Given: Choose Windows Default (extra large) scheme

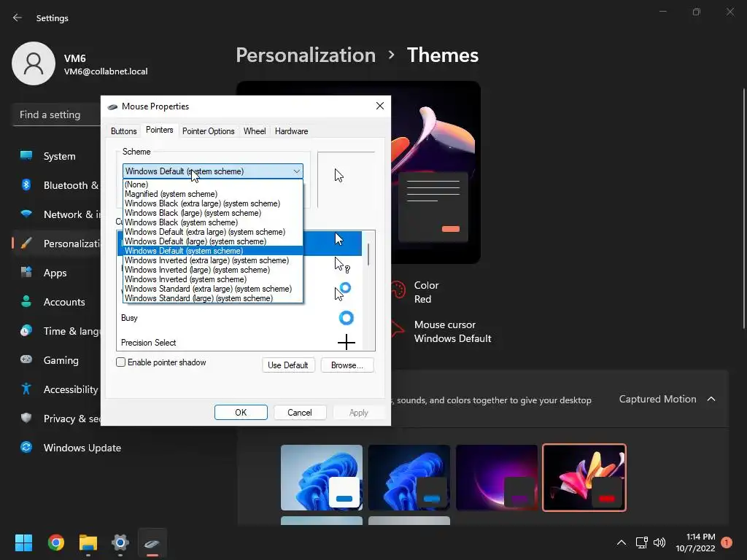Looking at the screenshot, I should [212, 232].
